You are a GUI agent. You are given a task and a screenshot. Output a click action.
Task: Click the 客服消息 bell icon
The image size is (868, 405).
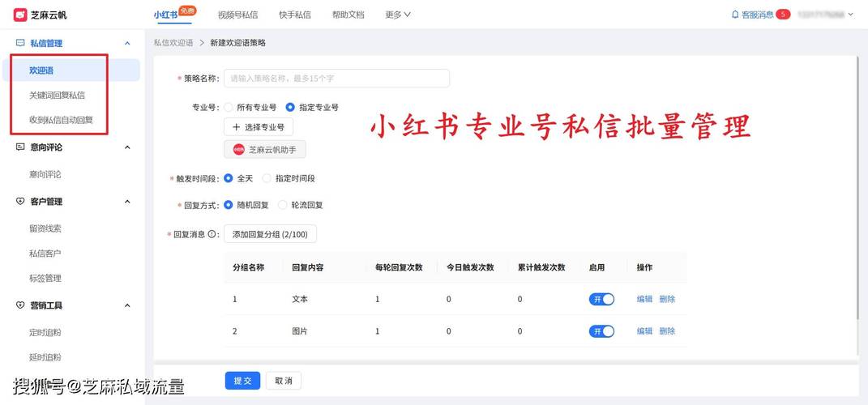click(735, 15)
